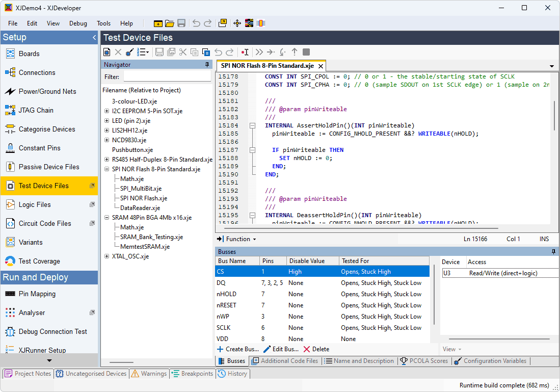Open Test Coverage page
Image resolution: width=560 pixels, height=392 pixels.
pyautogui.click(x=49, y=261)
